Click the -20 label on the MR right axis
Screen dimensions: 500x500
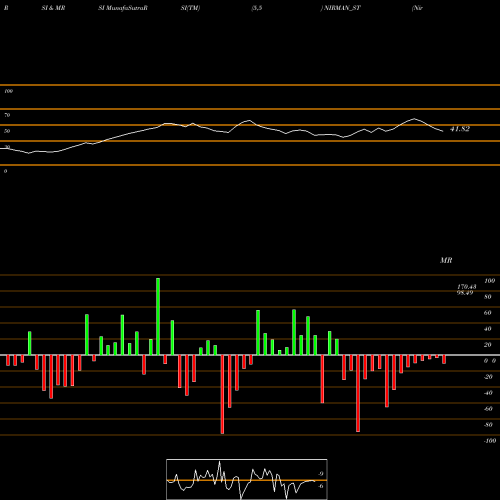488,377
